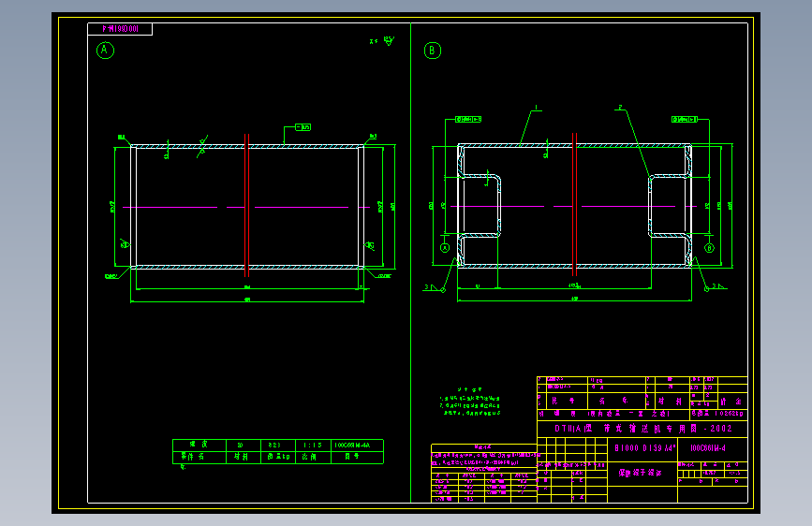Select the tolerance frame above view A
Screen dimensions: 812x526
(303, 127)
